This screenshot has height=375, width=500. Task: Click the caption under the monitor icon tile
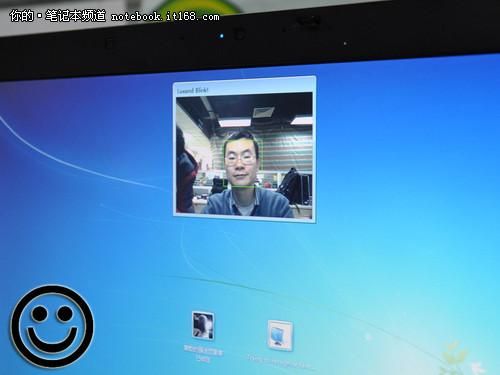(280, 362)
